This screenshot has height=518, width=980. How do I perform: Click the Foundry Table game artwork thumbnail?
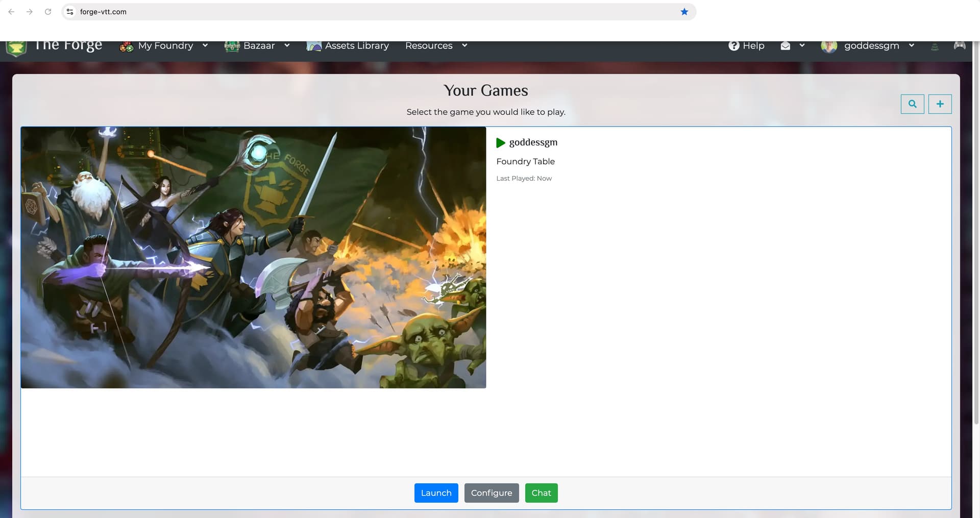[253, 257]
